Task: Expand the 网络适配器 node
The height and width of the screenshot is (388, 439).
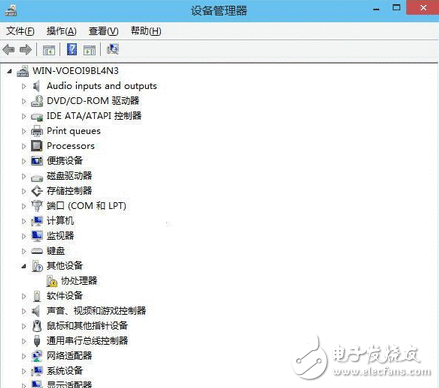Action: click(24, 356)
